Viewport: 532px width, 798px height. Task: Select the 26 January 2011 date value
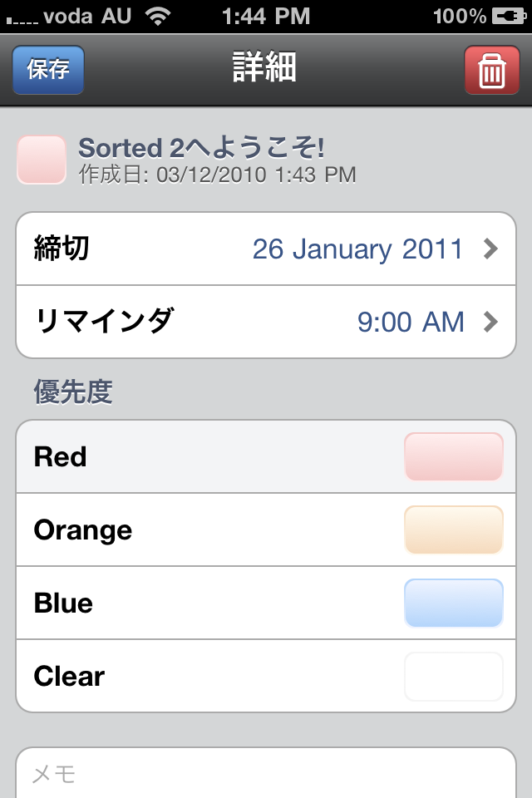(x=357, y=249)
